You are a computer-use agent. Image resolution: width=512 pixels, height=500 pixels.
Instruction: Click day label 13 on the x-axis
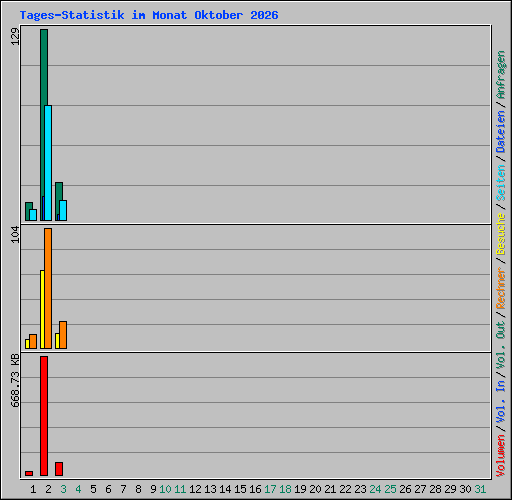(x=210, y=489)
